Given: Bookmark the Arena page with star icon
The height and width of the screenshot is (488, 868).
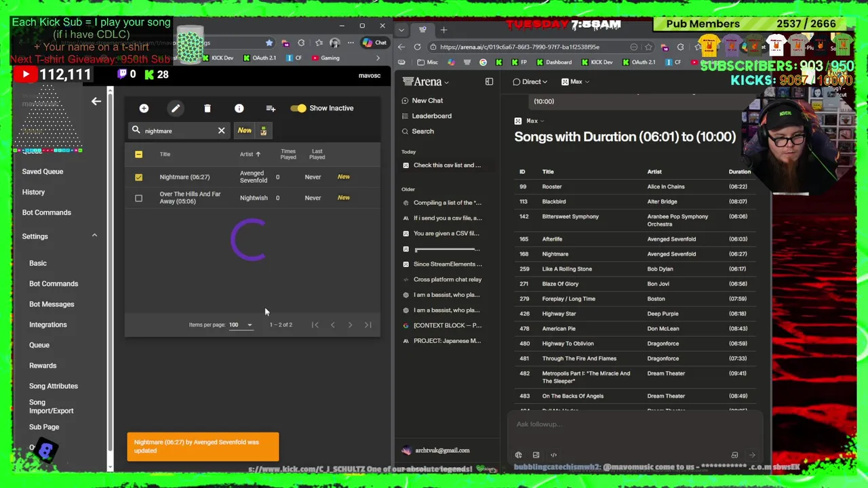Looking at the screenshot, I should click(648, 47).
